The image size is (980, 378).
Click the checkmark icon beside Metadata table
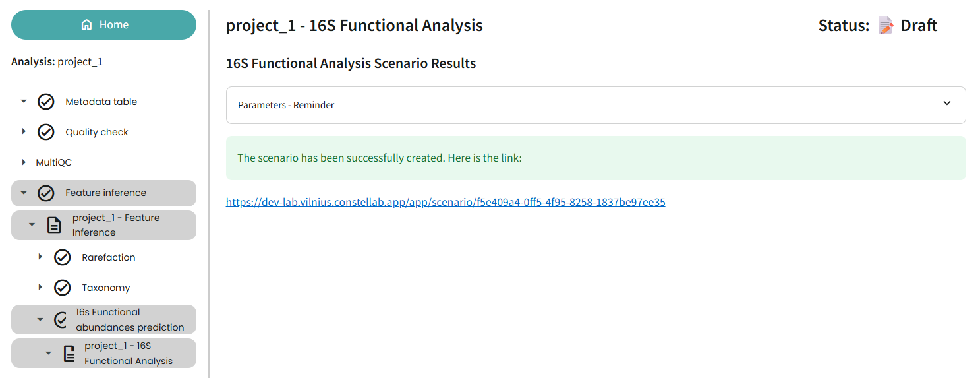pyautogui.click(x=46, y=102)
